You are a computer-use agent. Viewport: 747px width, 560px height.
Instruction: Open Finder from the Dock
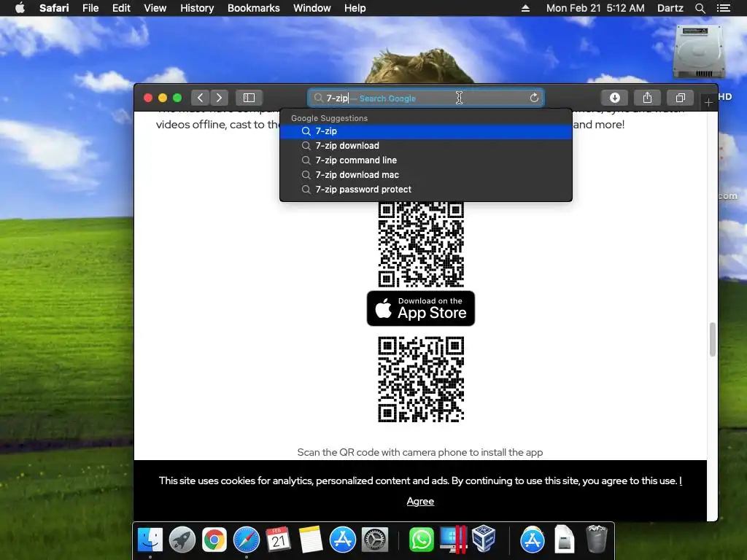(150, 540)
